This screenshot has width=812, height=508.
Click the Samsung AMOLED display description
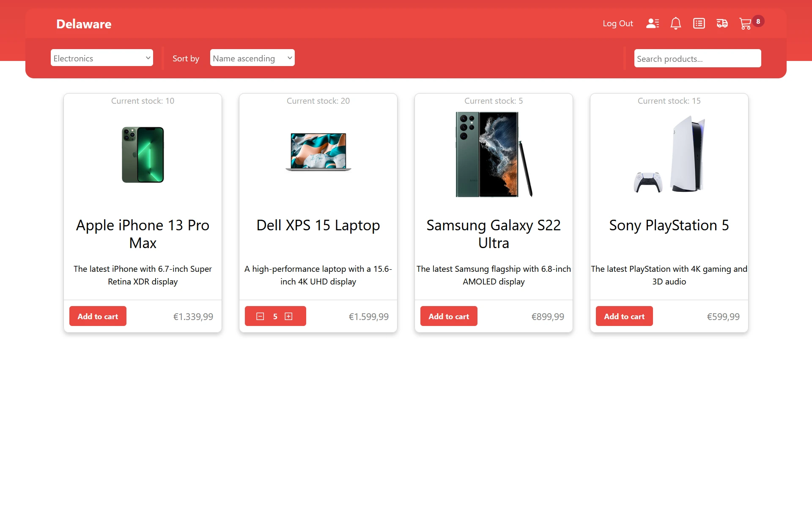(x=494, y=275)
